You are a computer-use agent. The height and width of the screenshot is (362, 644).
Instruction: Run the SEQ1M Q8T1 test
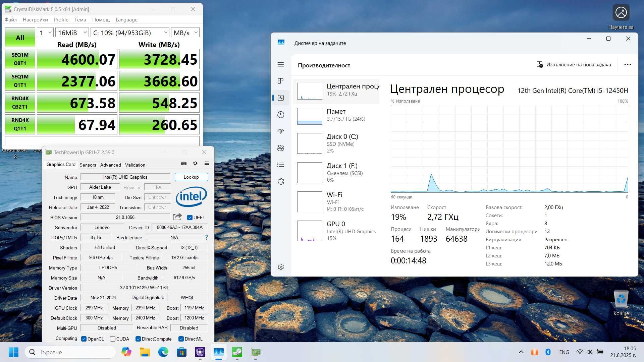(20, 59)
